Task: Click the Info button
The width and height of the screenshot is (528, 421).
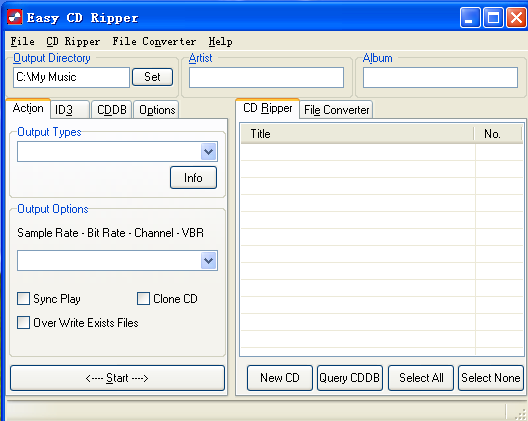Action: tap(193, 177)
